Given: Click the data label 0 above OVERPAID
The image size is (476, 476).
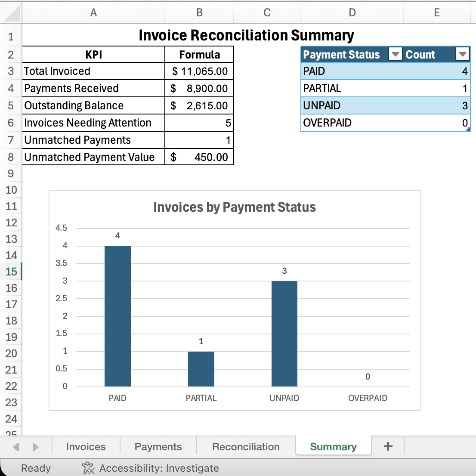Looking at the screenshot, I should (368, 377).
